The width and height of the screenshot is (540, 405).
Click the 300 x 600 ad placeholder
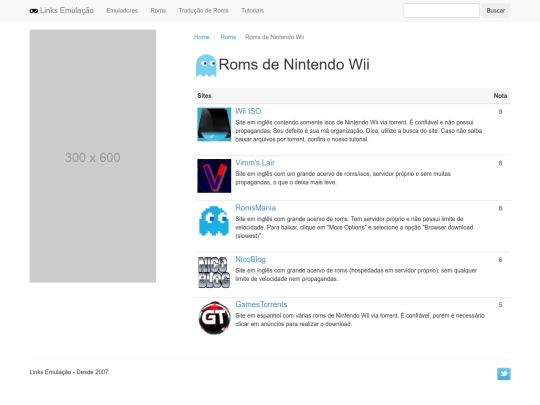click(x=93, y=156)
